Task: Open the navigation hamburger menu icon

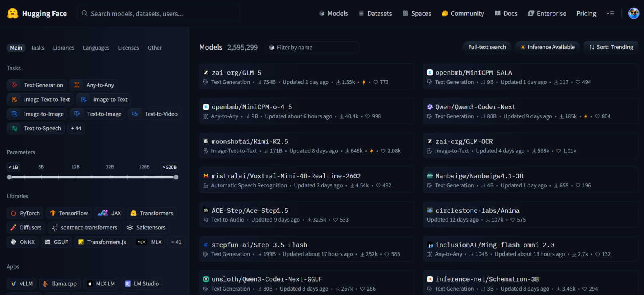Action: [610, 13]
